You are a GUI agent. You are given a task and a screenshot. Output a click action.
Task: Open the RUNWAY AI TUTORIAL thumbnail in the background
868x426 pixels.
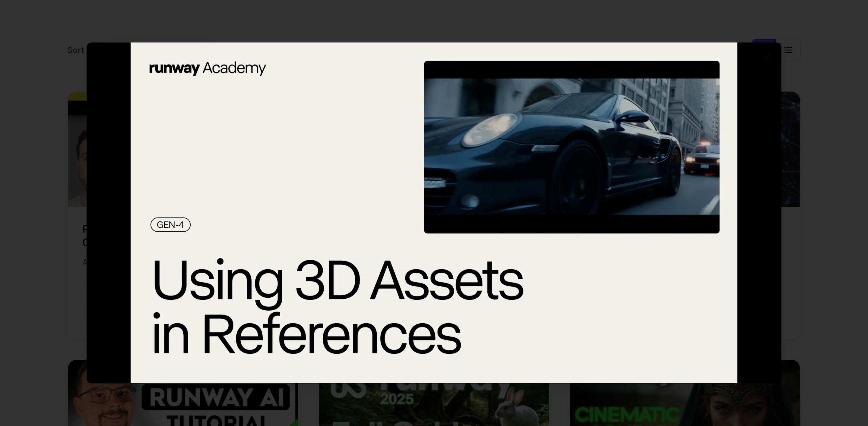click(x=183, y=405)
